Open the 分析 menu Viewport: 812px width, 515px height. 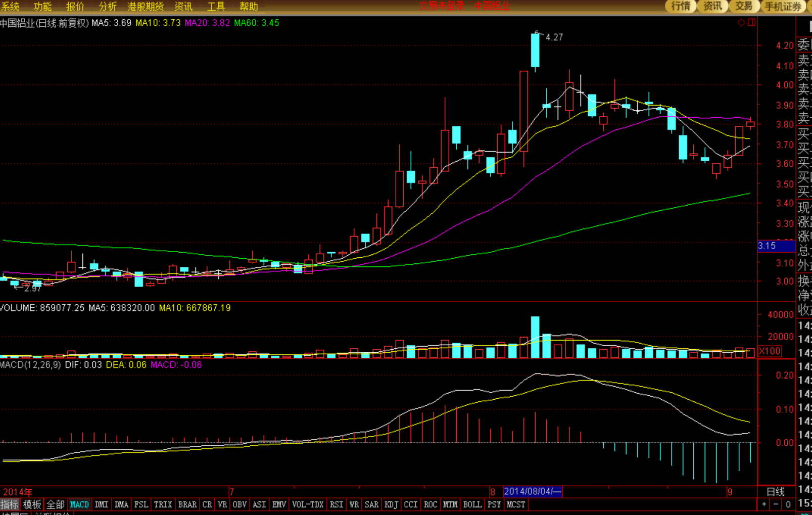point(108,7)
